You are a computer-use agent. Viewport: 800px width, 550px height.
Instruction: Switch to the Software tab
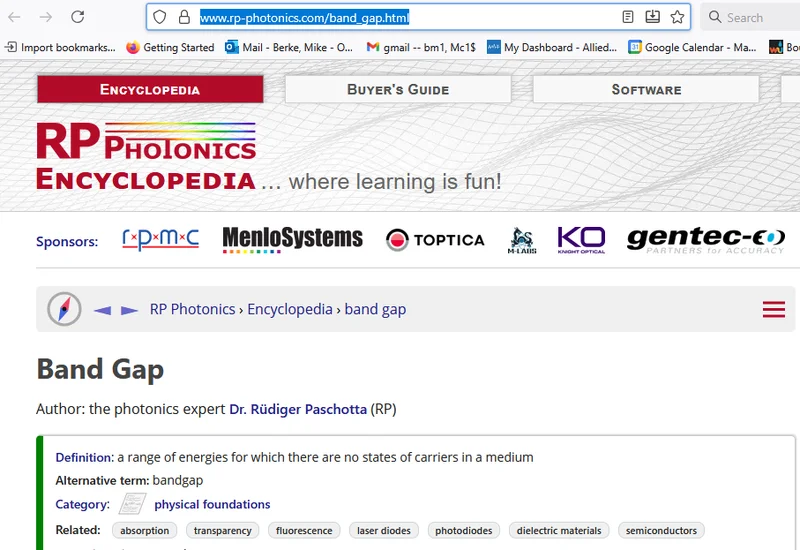coord(646,90)
